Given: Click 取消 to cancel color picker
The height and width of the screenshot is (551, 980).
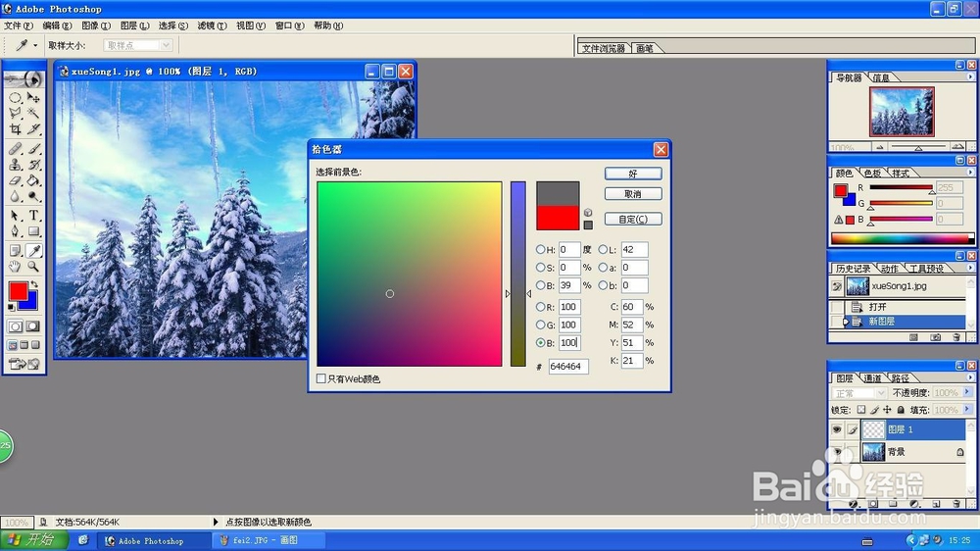Looking at the screenshot, I should click(x=633, y=194).
